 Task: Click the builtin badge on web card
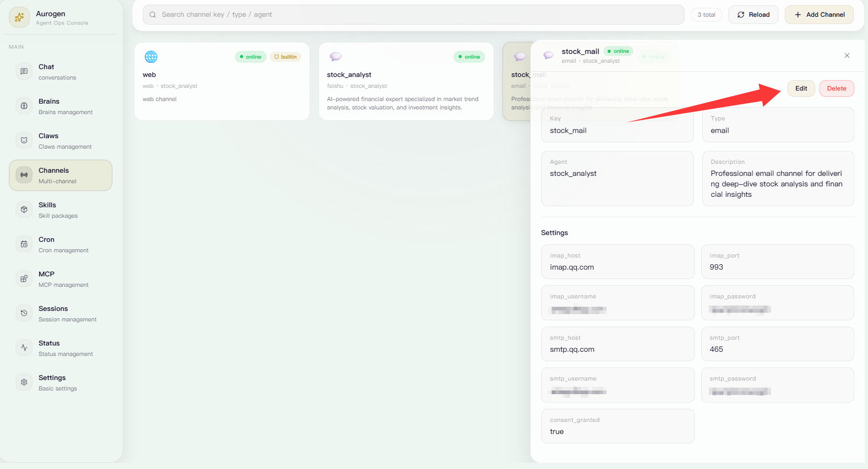click(x=285, y=57)
